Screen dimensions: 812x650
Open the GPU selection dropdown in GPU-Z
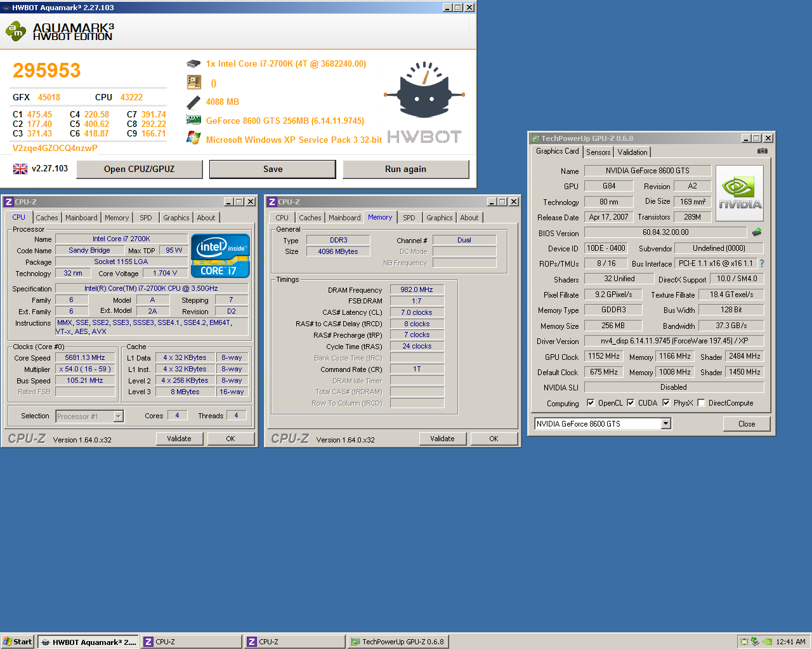click(666, 423)
